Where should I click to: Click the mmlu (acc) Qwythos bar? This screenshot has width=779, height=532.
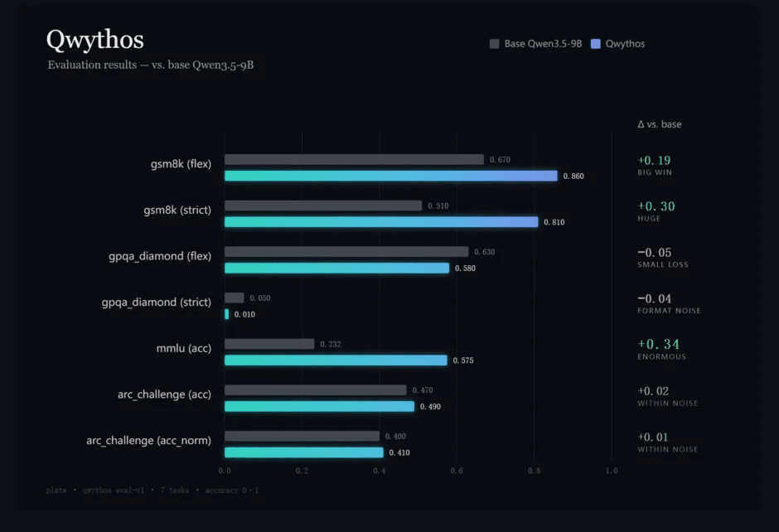(336, 360)
